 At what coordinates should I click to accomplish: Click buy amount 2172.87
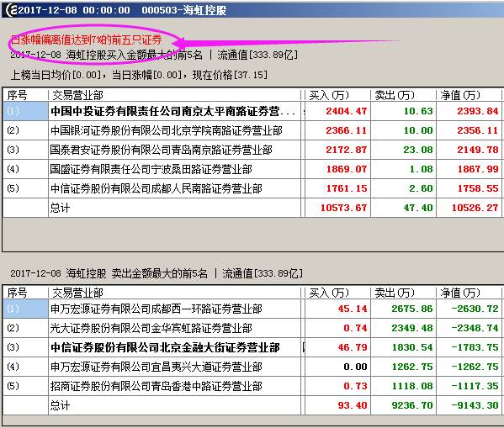346,150
